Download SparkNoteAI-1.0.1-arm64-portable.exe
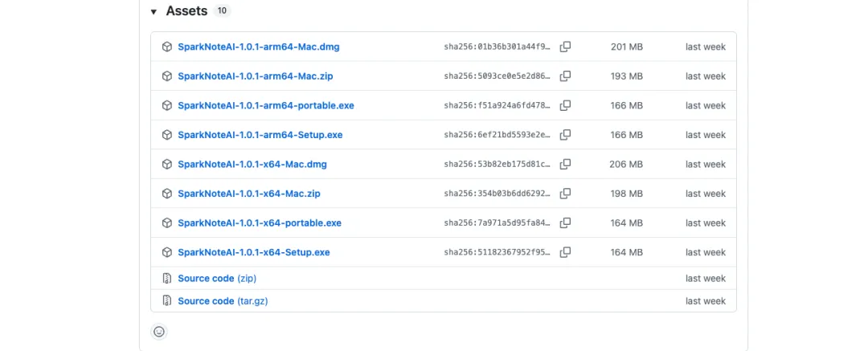 pos(265,105)
